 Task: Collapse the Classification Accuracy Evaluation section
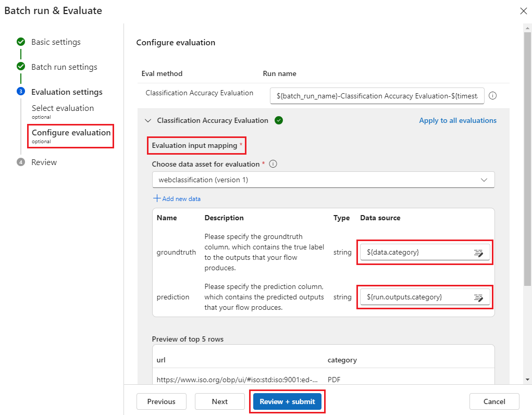point(147,120)
